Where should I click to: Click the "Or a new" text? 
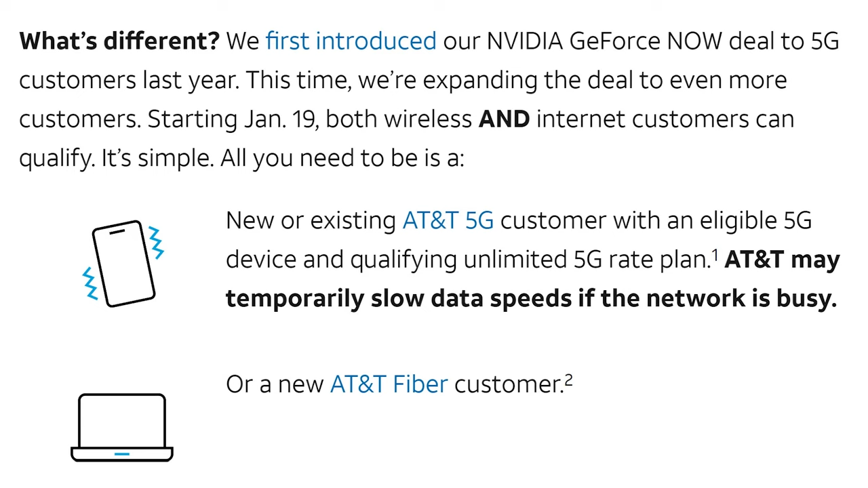(275, 384)
